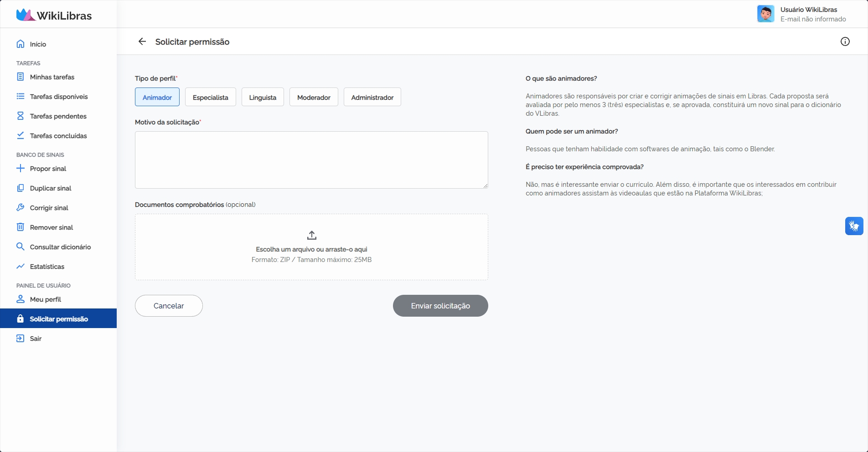The image size is (868, 452).
Task: Click the magnifier icon for Consultar dicionário
Action: pos(21,247)
